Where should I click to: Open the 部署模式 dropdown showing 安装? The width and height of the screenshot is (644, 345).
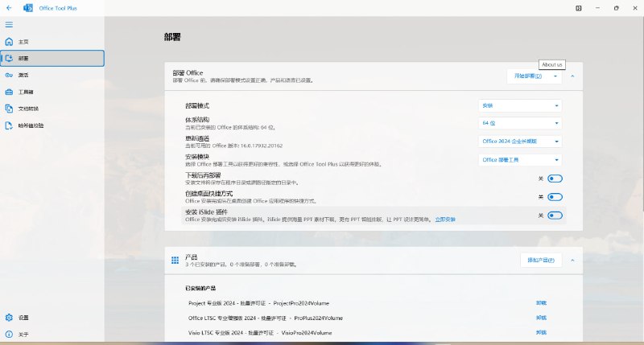[x=520, y=106]
